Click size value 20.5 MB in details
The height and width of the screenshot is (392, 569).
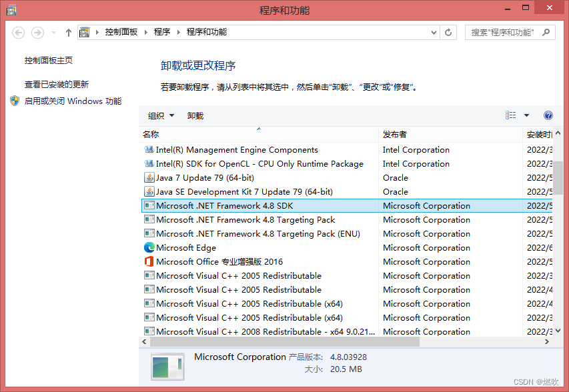pyautogui.click(x=346, y=369)
